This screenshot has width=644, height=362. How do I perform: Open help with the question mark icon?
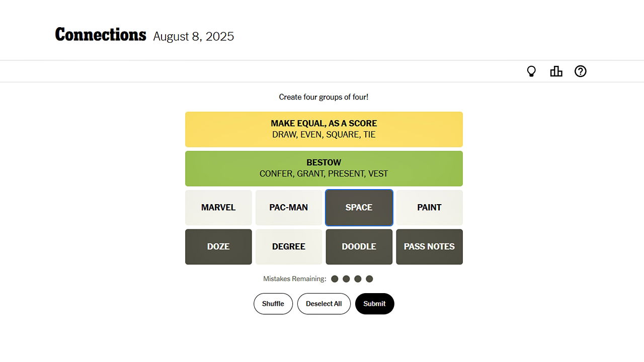581,71
